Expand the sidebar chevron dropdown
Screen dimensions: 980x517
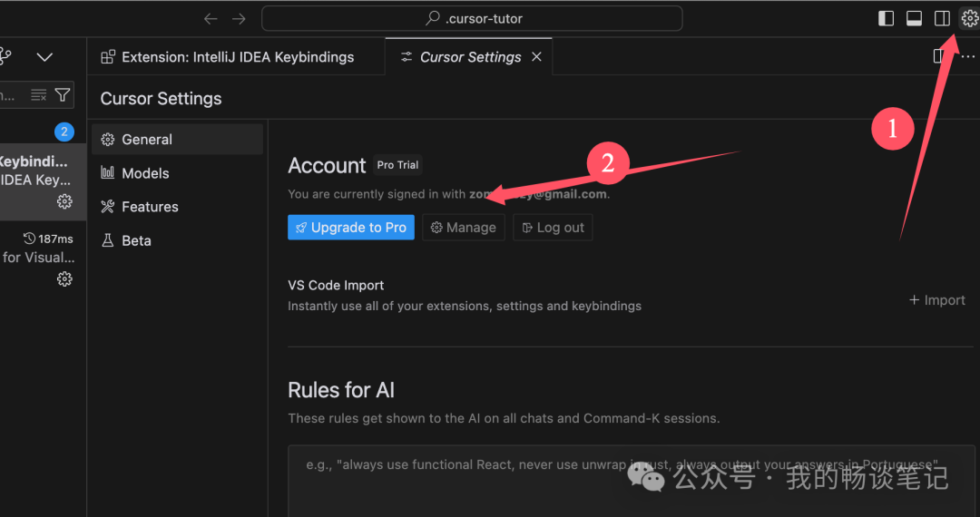(44, 57)
